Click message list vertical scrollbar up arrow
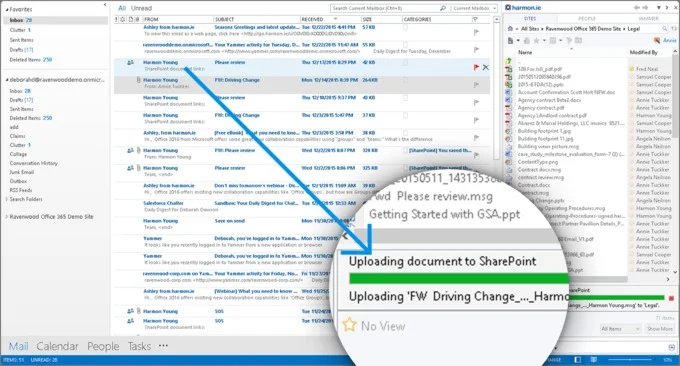The height and width of the screenshot is (366, 680). pyautogui.click(x=497, y=20)
